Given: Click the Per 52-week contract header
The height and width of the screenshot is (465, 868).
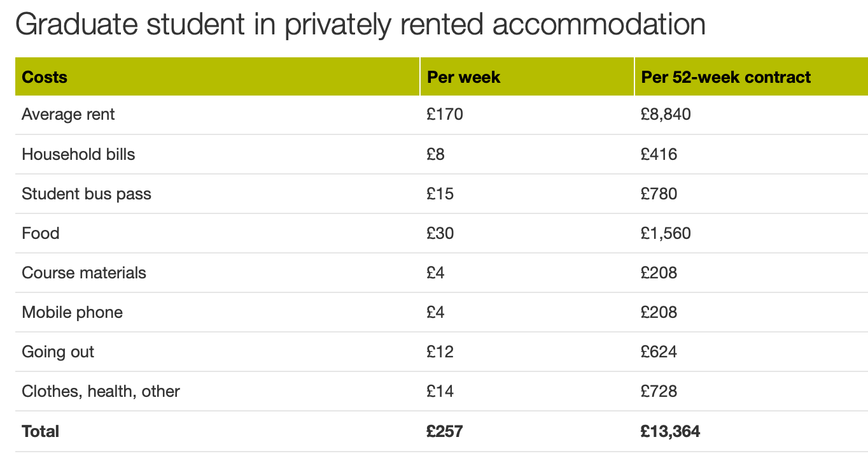Looking at the screenshot, I should pos(725,78).
